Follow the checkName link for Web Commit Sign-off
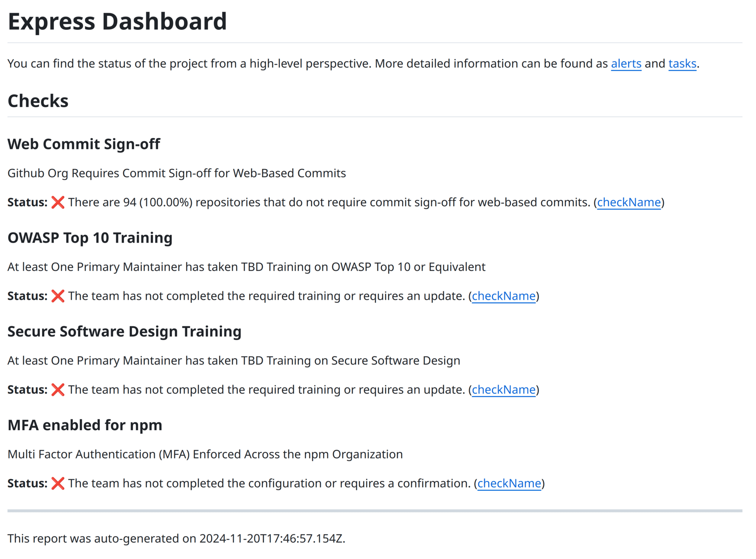This screenshot has height=559, width=756. pyautogui.click(x=628, y=202)
